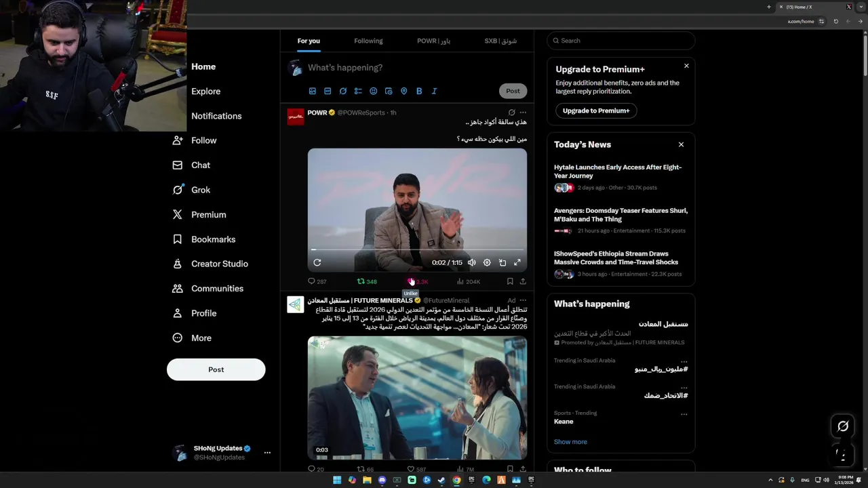Open Windows Start menu

pos(337,480)
